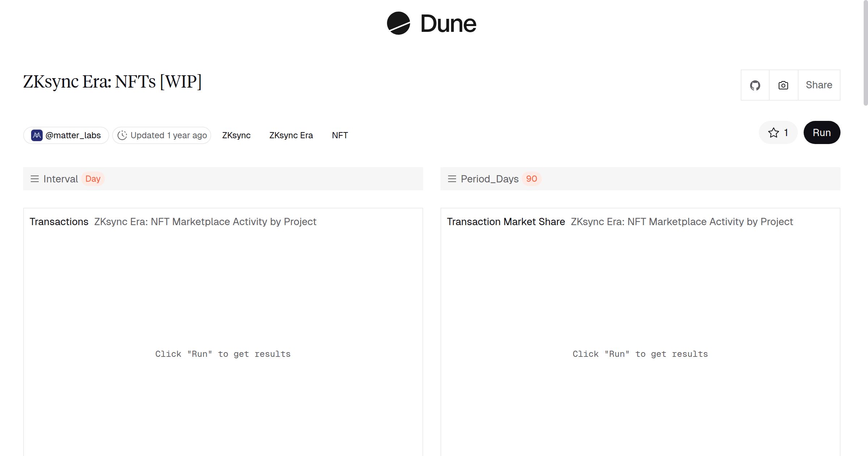Click the clock update-history icon
The height and width of the screenshot is (456, 868).
pyautogui.click(x=122, y=135)
